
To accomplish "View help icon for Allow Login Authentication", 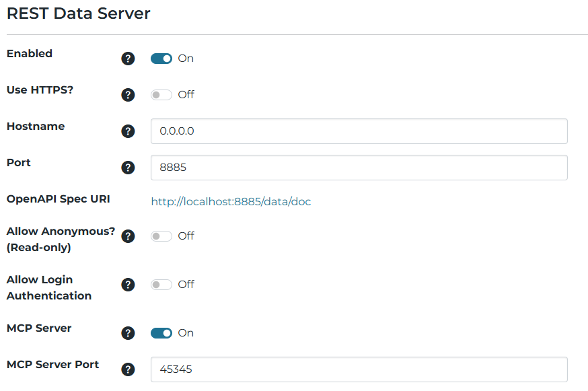I will [128, 285].
